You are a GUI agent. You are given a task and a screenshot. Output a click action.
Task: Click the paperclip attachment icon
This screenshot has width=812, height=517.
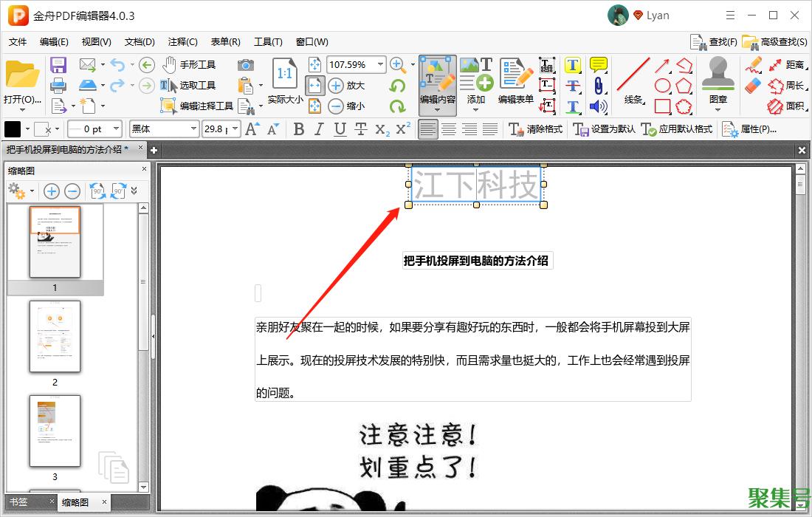(x=598, y=86)
